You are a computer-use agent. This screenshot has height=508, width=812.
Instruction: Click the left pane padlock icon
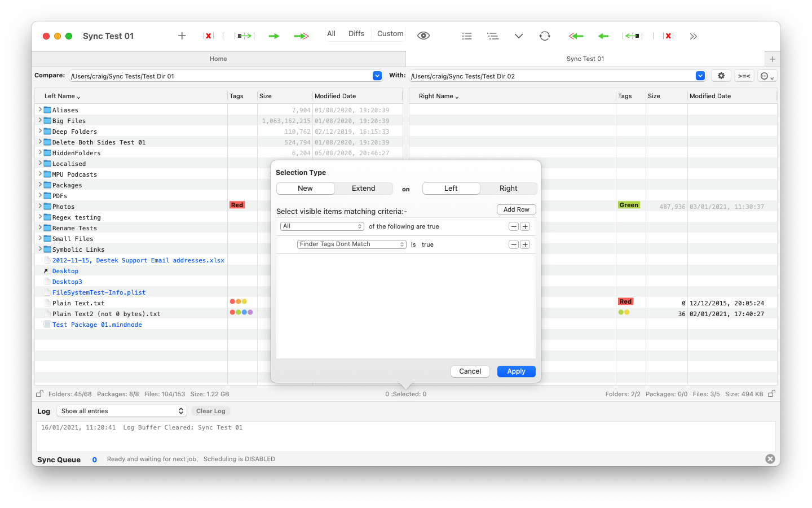tap(39, 394)
